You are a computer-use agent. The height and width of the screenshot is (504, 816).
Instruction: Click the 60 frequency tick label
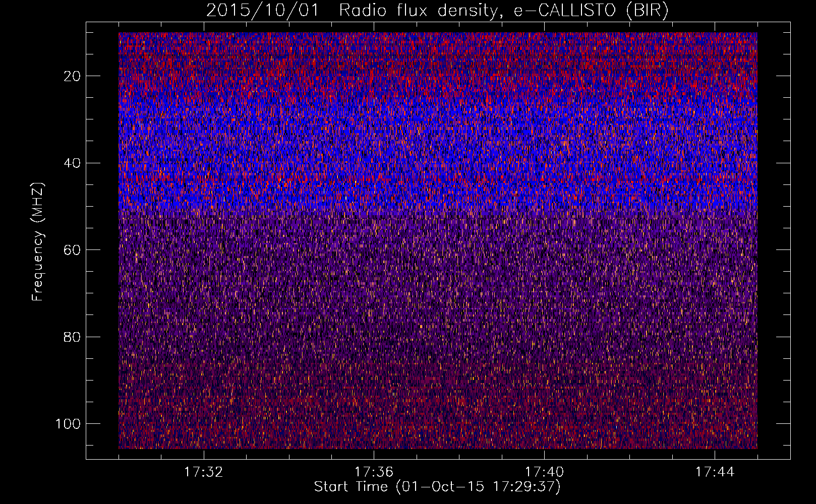click(73, 250)
